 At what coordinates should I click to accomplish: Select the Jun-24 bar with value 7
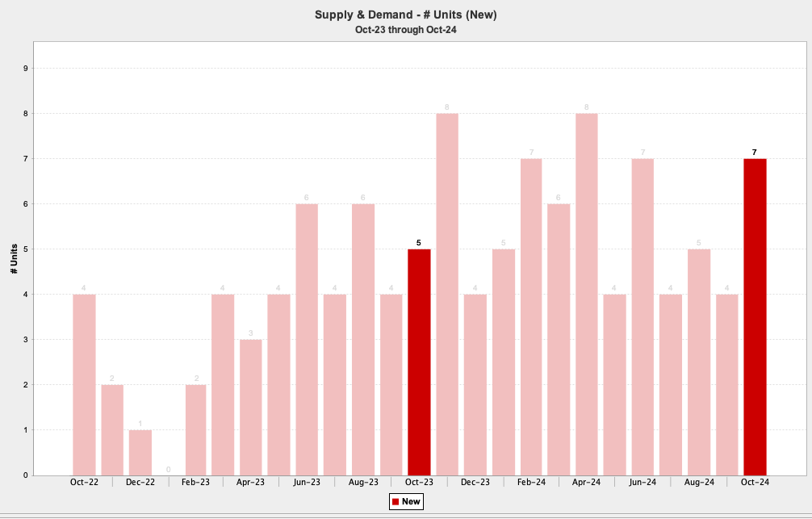[642, 316]
